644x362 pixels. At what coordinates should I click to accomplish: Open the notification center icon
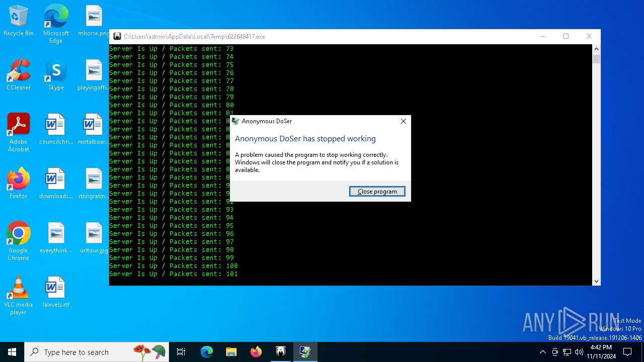coord(627,352)
